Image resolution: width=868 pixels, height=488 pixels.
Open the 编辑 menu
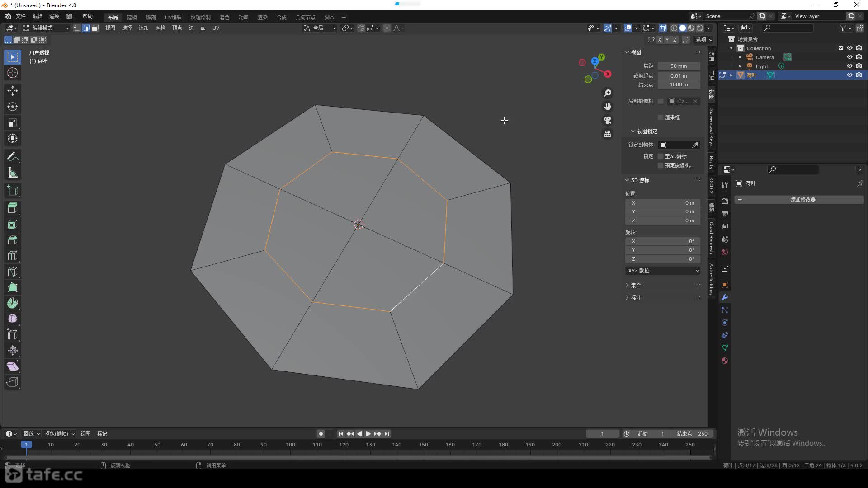click(x=38, y=16)
